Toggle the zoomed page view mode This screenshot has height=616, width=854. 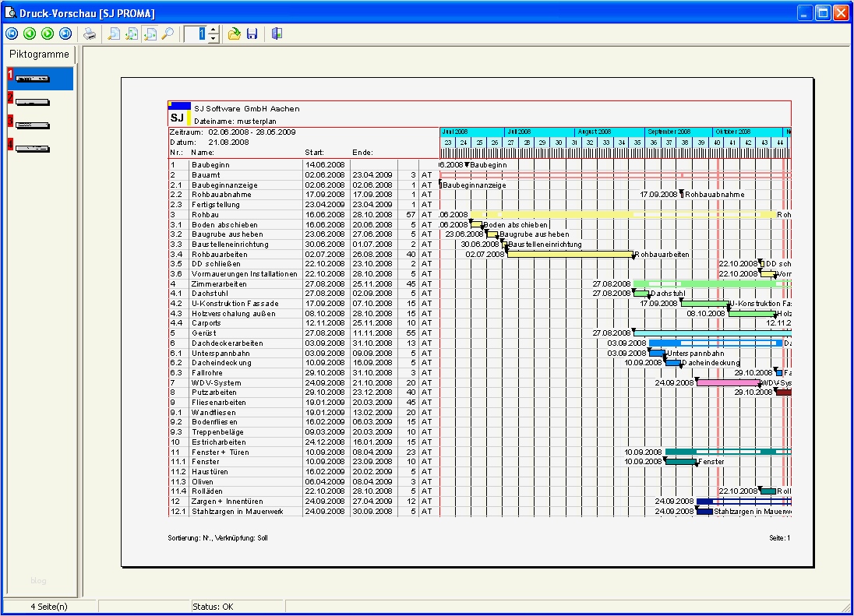[x=150, y=33]
